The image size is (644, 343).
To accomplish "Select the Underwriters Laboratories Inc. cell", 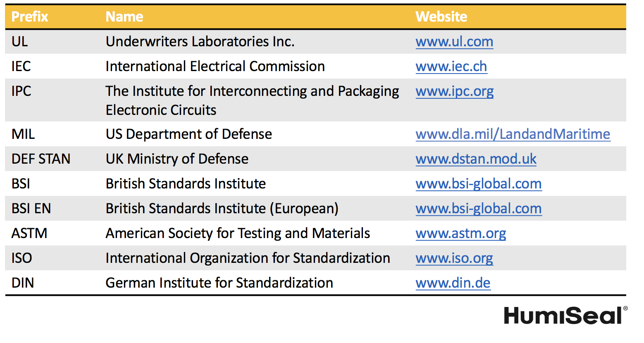I will point(200,42).
